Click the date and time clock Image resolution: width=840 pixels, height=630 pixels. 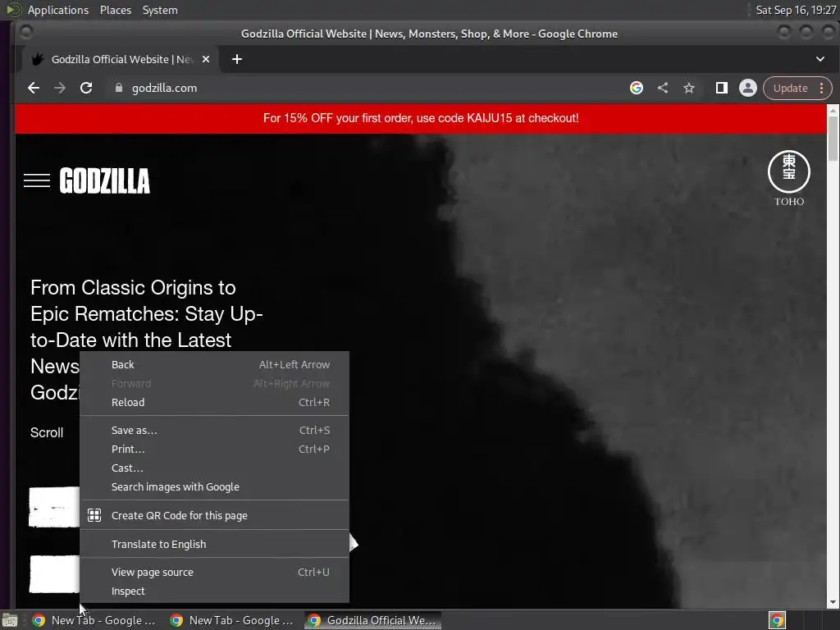(796, 10)
